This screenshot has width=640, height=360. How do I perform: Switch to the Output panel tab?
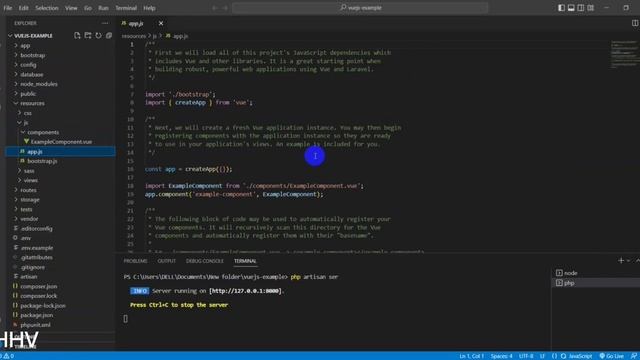[x=167, y=261]
